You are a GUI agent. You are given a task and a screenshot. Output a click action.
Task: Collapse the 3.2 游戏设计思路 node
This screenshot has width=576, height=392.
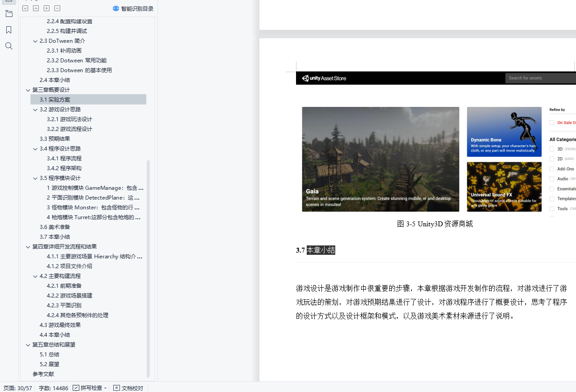35,110
